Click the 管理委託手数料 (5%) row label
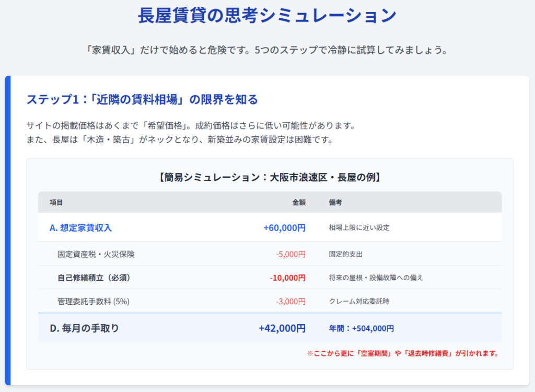This screenshot has height=392, width=535. point(94,301)
